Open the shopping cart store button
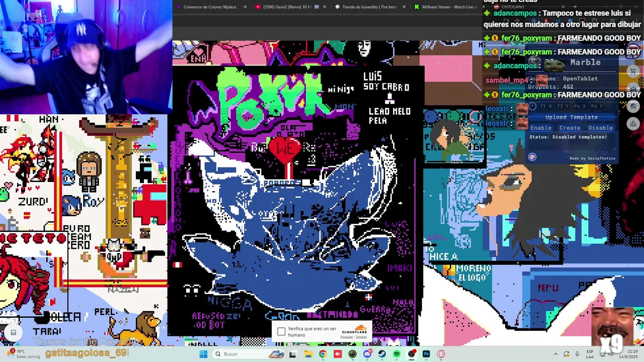644x362 pixels. point(633,71)
